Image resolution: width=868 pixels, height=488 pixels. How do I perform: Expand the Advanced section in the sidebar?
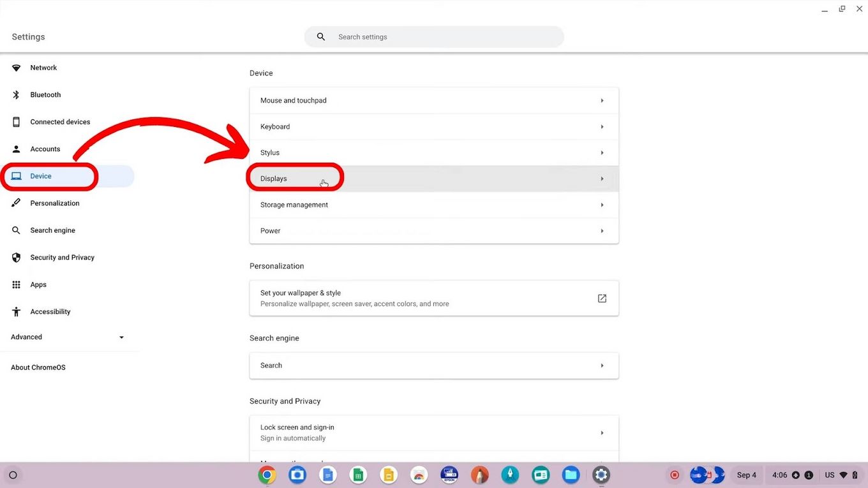(x=67, y=337)
